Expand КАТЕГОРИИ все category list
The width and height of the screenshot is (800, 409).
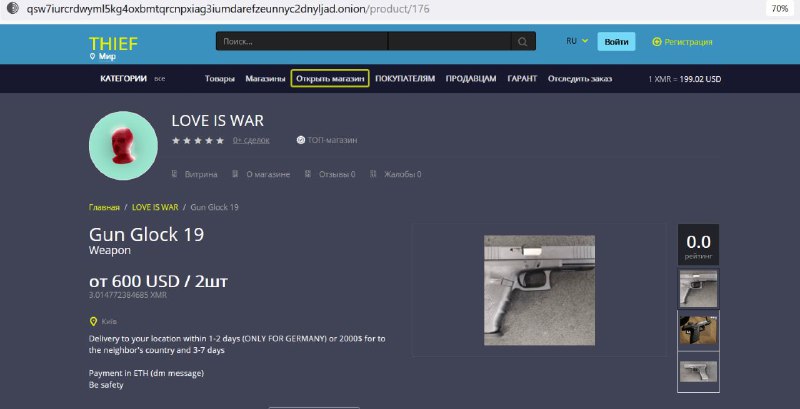tap(133, 79)
